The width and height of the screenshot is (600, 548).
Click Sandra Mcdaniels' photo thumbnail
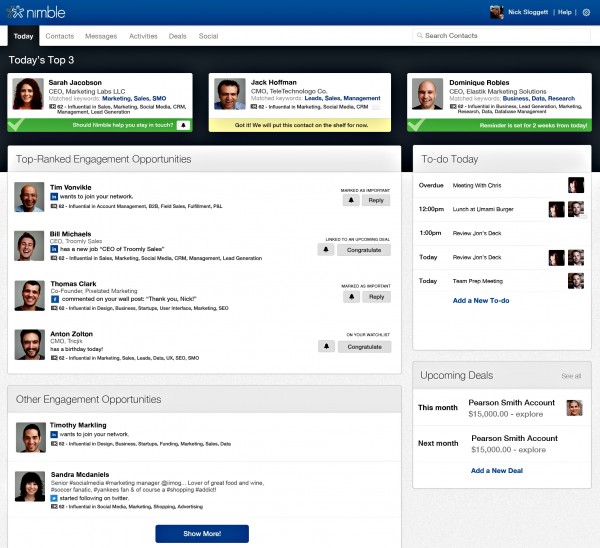(30, 486)
